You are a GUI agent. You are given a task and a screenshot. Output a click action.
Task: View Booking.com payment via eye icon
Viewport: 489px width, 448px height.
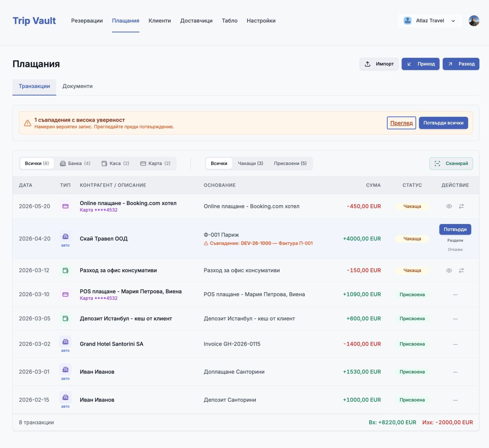click(449, 206)
